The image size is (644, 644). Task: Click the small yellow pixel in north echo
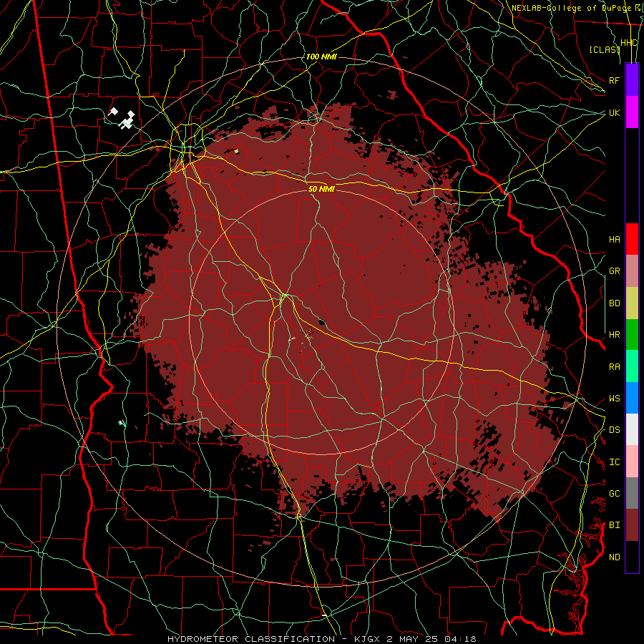click(x=236, y=151)
